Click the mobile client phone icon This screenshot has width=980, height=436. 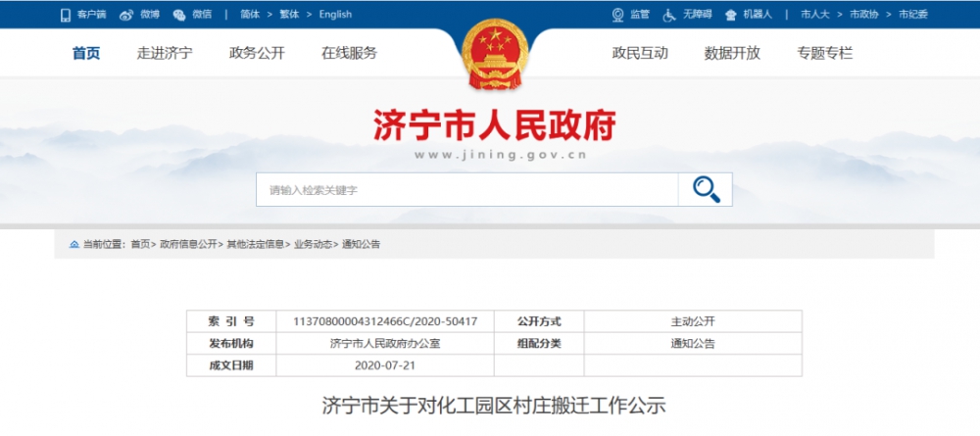(x=66, y=15)
